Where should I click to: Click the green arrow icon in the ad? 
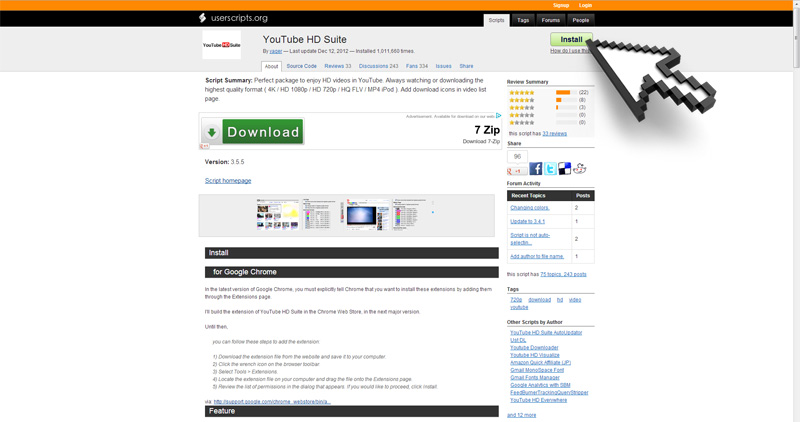pyautogui.click(x=211, y=133)
